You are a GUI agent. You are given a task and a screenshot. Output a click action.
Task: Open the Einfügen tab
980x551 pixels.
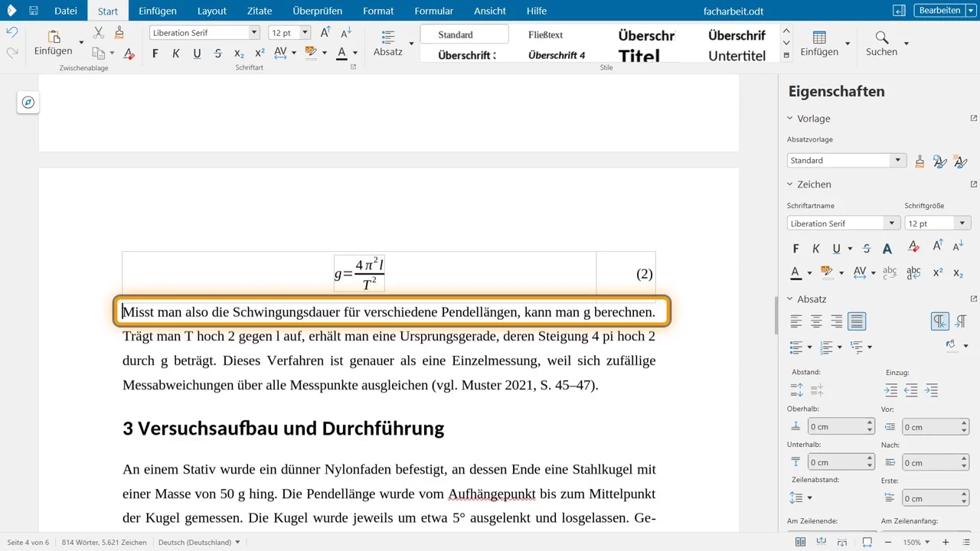(x=158, y=11)
